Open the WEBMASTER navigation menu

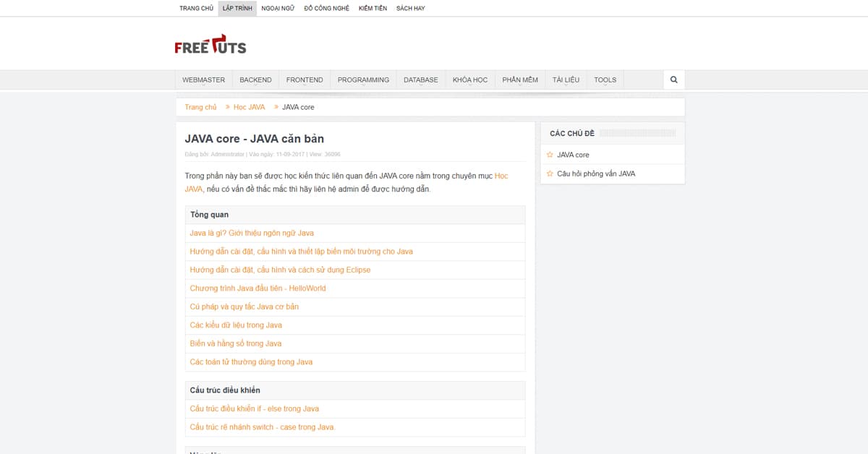pos(203,80)
